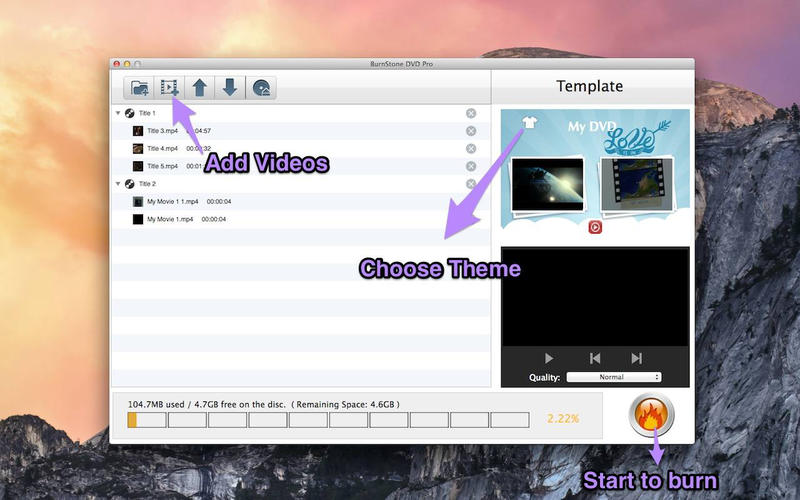Skip to next chapter in preview
The height and width of the screenshot is (500, 800).
pos(636,358)
